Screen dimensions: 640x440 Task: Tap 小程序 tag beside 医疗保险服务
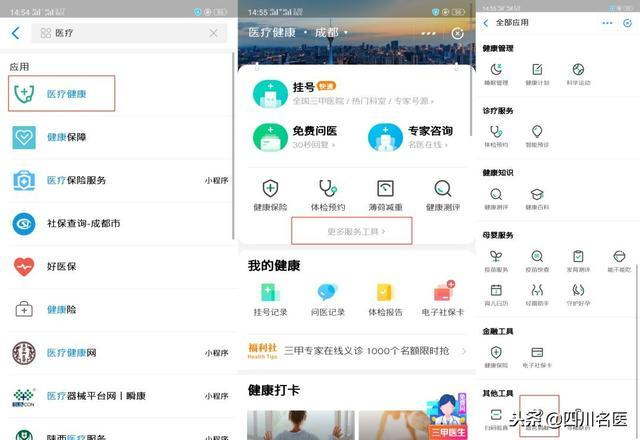216,180
